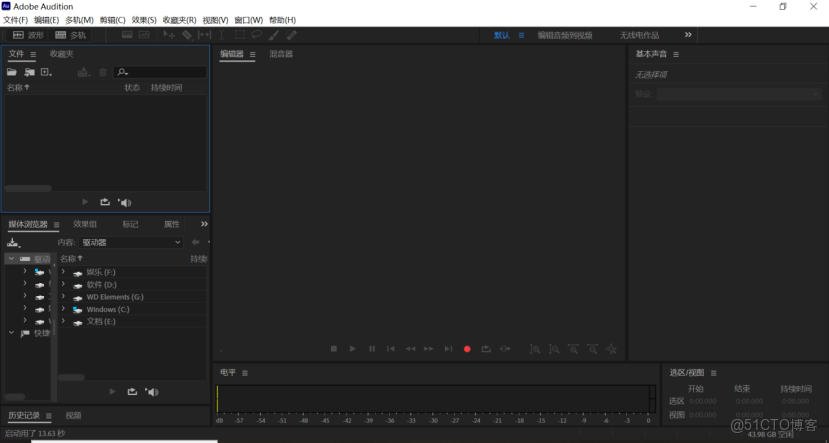The height and width of the screenshot is (443, 829).
Task: Open the New File dropdown icon
Action: pyautogui.click(x=47, y=72)
